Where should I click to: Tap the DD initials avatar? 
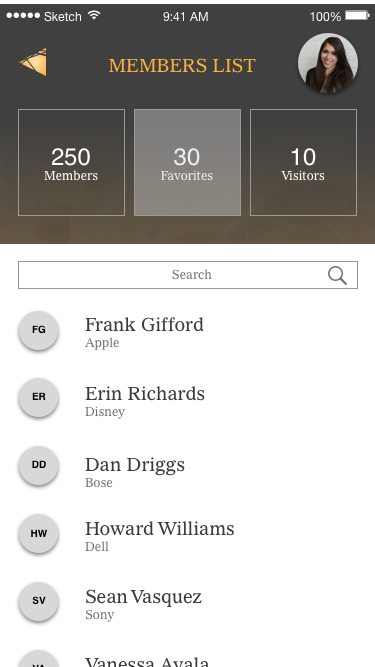coord(39,465)
